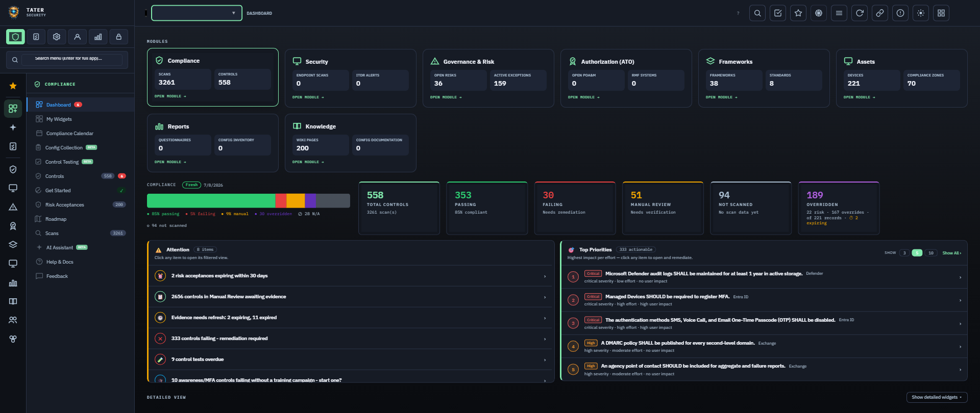
Task: Click the Show All link in Top Priorities
Action: pos(951,253)
